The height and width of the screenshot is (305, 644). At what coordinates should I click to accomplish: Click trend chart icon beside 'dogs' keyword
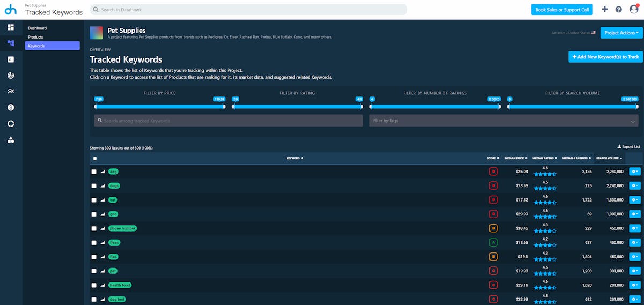coord(103,185)
